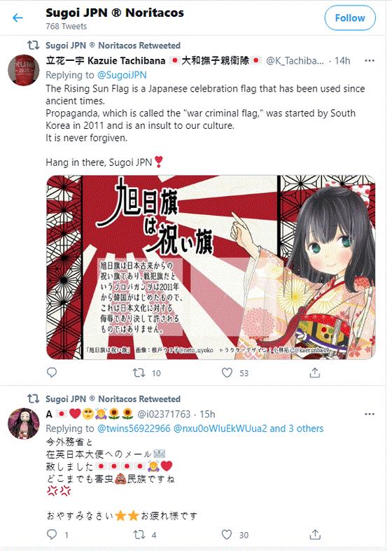Image resolution: width=392 pixels, height=551 pixels.
Task: Like the tweet with 30 likes
Action: coord(227,534)
